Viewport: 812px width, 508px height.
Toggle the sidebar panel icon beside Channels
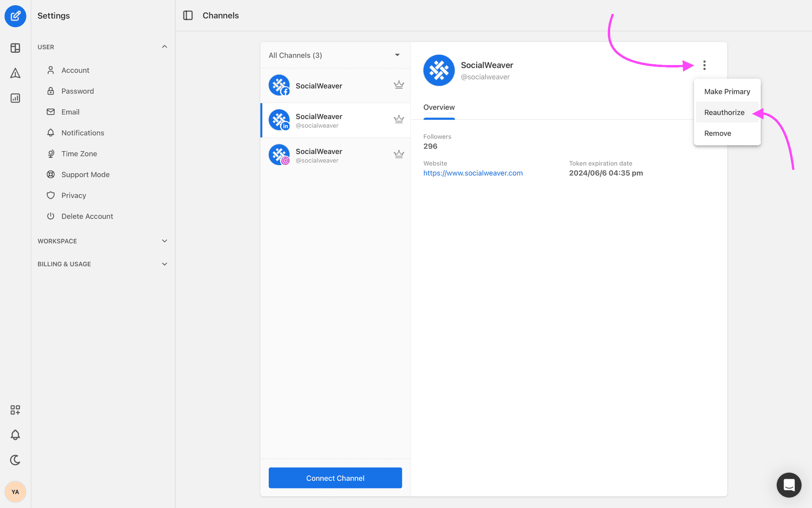pyautogui.click(x=188, y=15)
